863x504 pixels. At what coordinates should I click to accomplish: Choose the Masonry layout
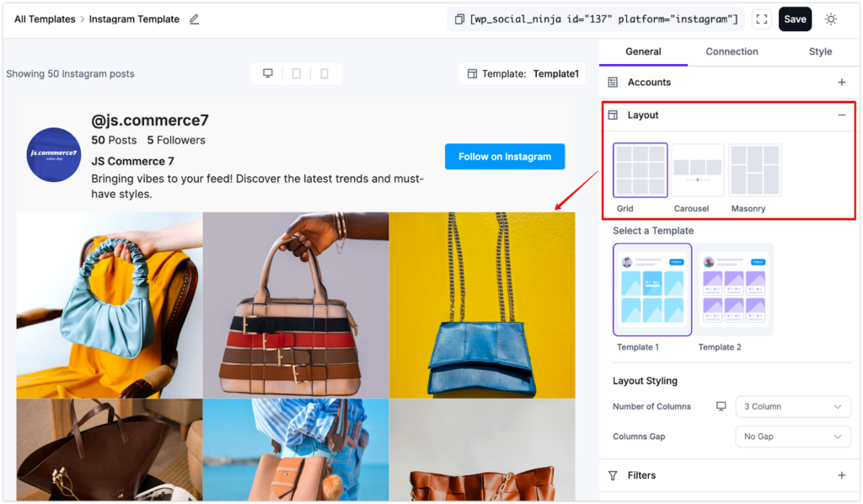point(755,170)
